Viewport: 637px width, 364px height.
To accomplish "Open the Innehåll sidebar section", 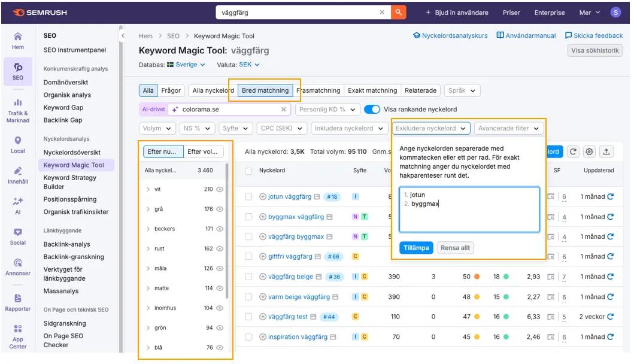I will pyautogui.click(x=17, y=175).
